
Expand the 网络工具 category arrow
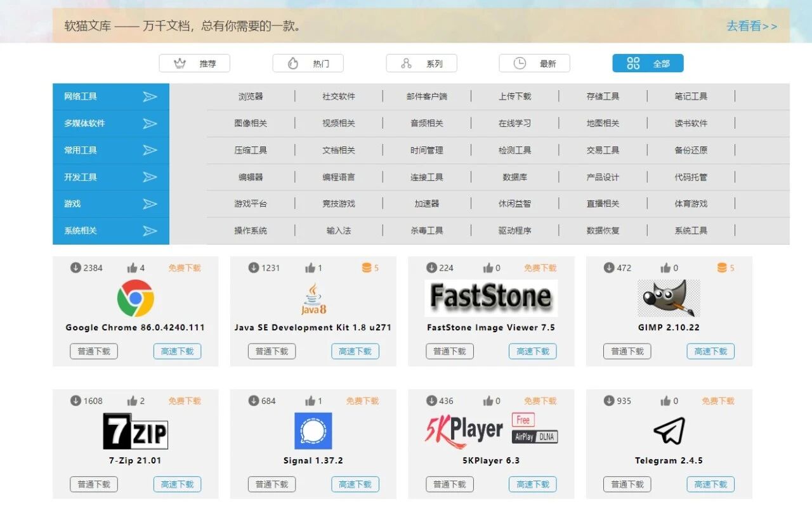click(150, 97)
